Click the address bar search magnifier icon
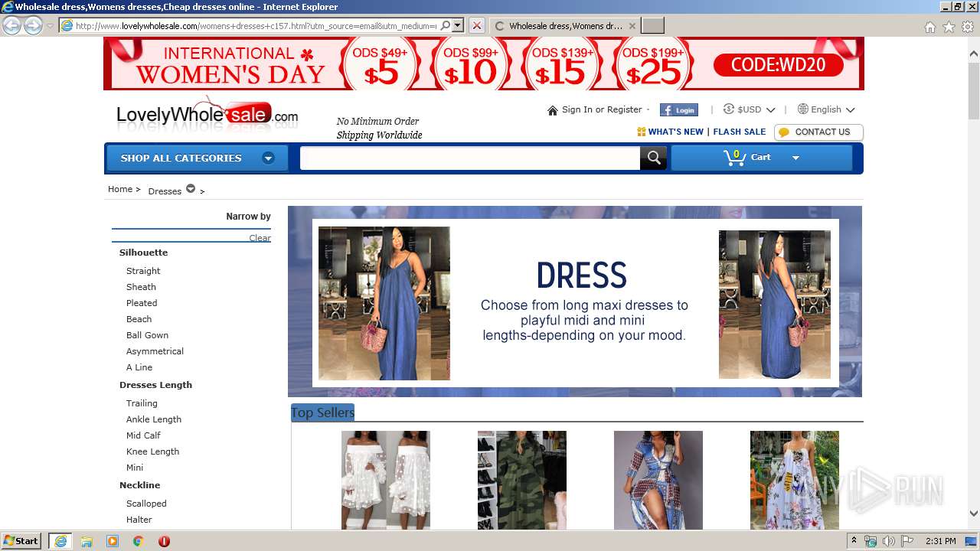Viewport: 980px width, 551px height. pyautogui.click(x=446, y=25)
